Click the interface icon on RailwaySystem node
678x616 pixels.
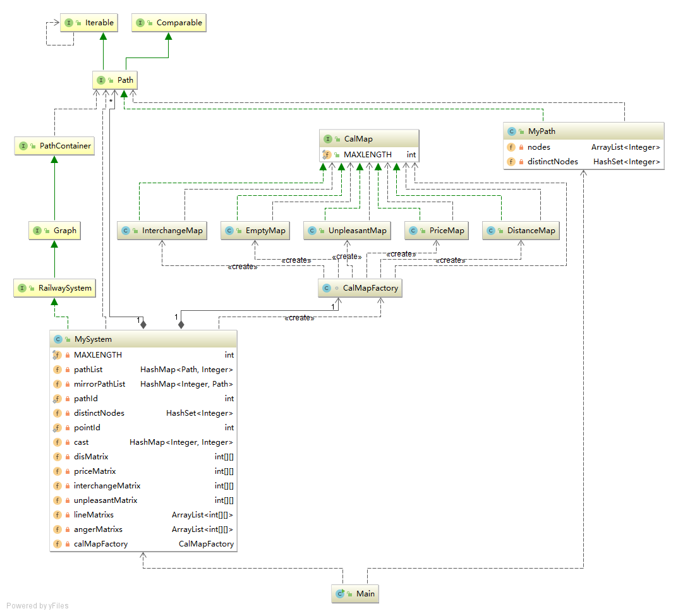point(22,288)
